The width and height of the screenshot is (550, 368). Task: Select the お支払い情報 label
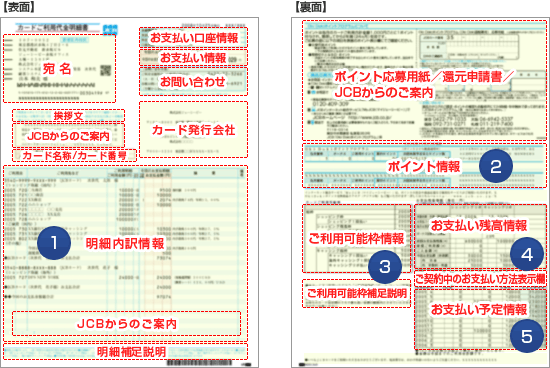point(193,58)
